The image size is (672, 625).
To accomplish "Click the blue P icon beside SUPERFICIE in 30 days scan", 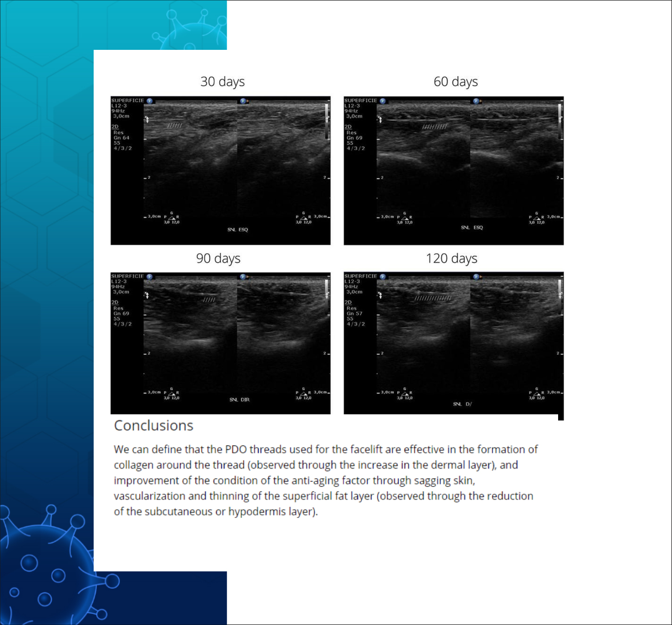I will pos(150,101).
